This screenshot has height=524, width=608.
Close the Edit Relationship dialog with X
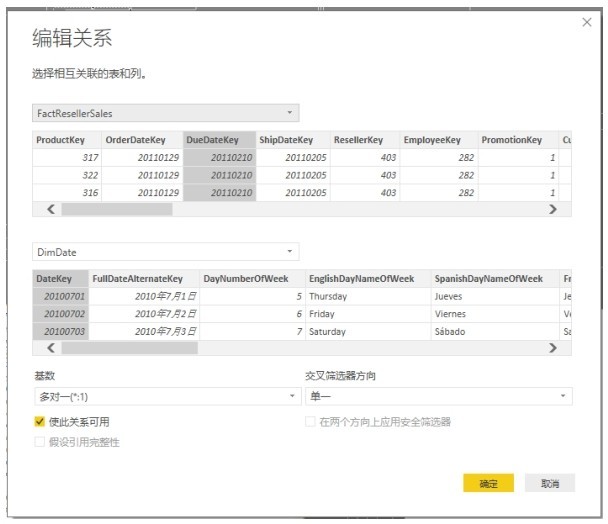pos(587,22)
